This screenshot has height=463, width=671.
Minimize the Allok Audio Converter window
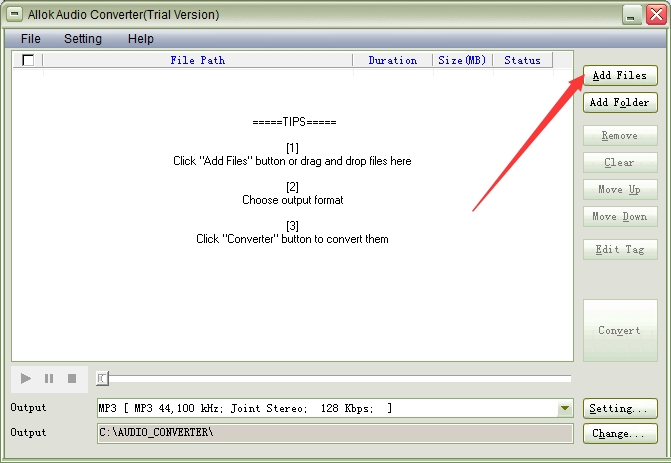[x=632, y=15]
